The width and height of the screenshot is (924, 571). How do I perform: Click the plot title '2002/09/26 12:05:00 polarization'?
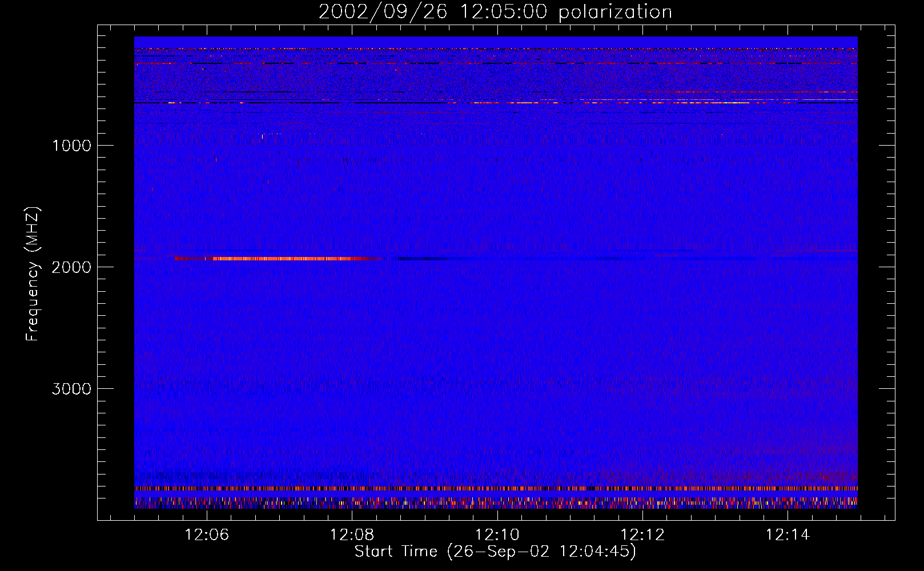coord(495,12)
